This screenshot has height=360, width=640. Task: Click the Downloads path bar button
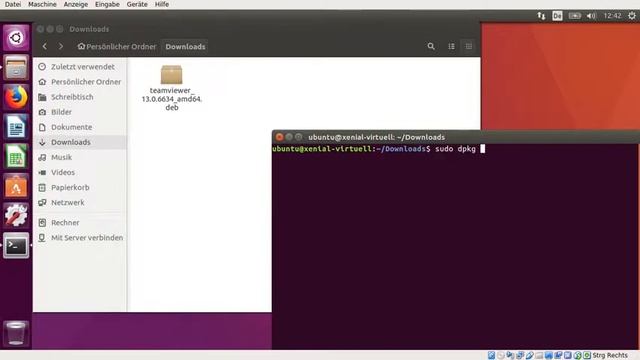[185, 47]
